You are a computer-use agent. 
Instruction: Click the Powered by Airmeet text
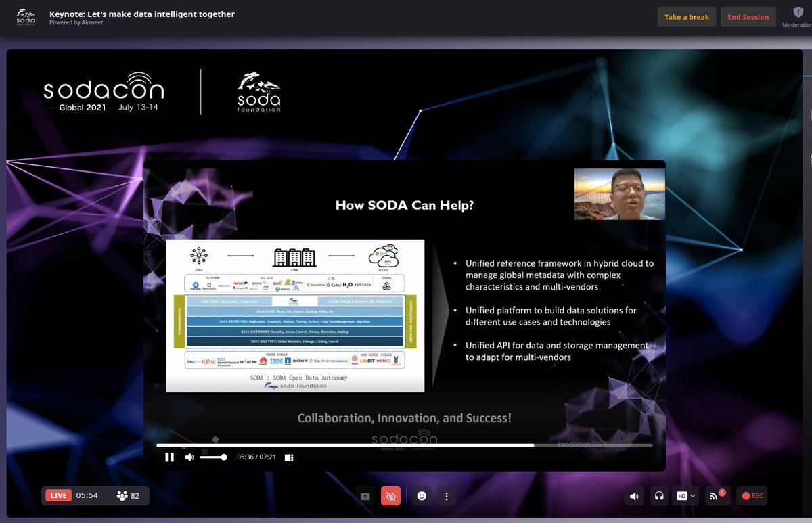coord(76,23)
